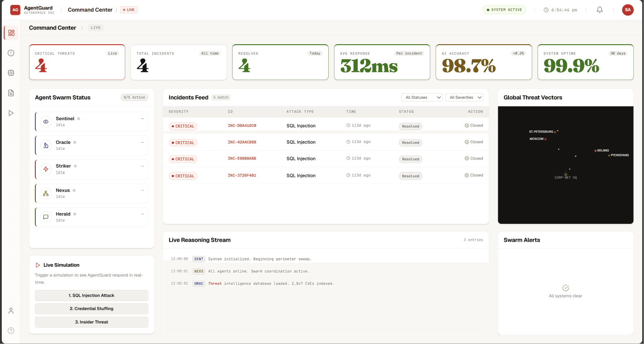Click the red LIVE badge in header
This screenshot has height=344, width=644.
[x=129, y=10]
